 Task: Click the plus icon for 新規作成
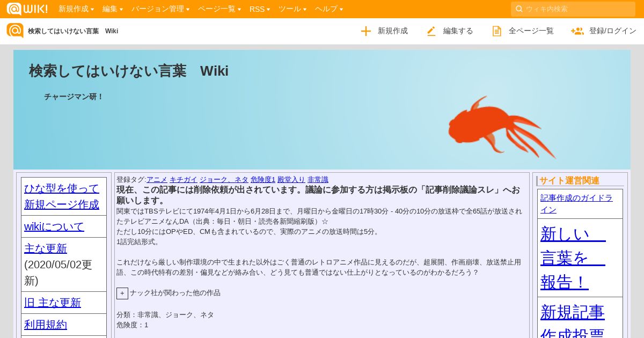coord(366,31)
